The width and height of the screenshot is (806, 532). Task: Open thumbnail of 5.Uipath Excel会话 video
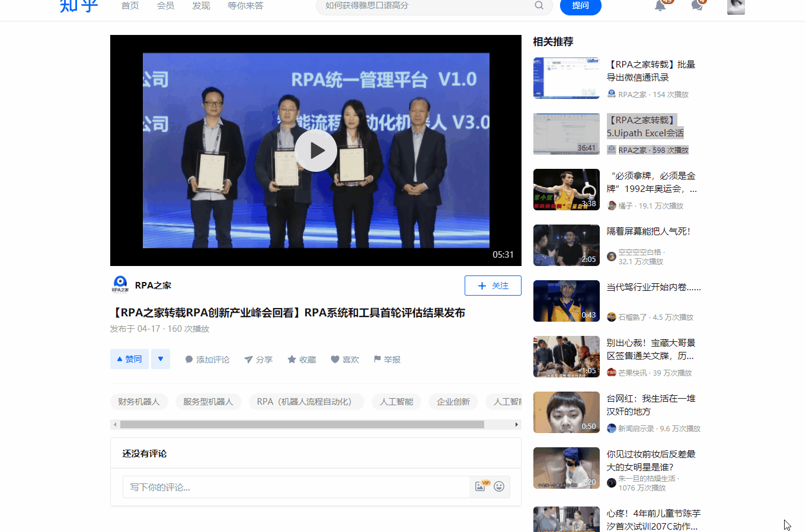click(567, 134)
